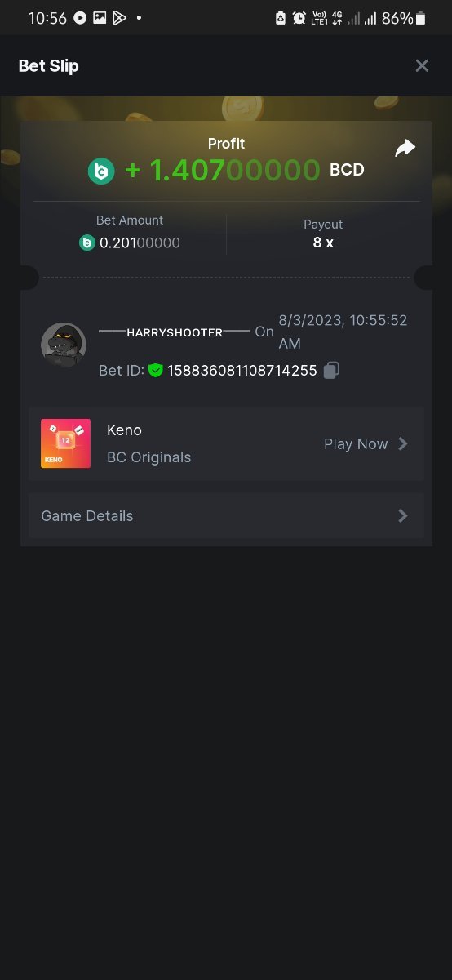The height and width of the screenshot is (980, 452).
Task: Tap the 8 x Payout value
Action: 323,243
